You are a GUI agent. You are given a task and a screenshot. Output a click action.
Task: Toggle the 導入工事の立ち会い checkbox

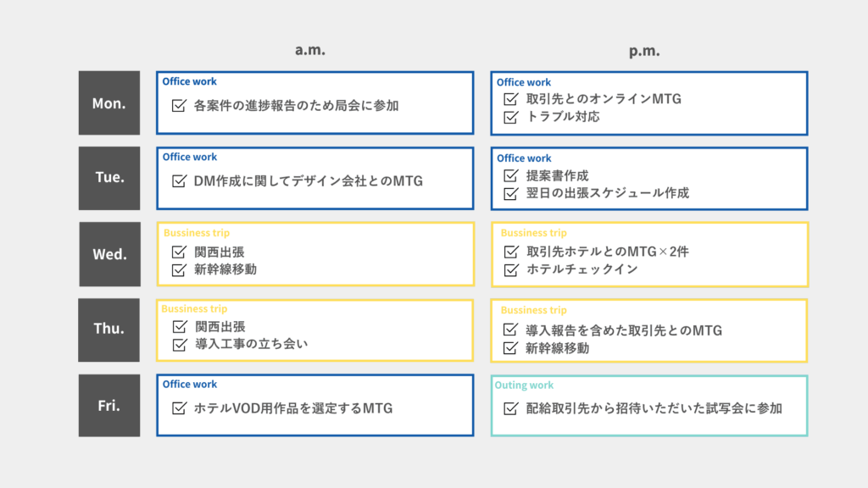(179, 344)
